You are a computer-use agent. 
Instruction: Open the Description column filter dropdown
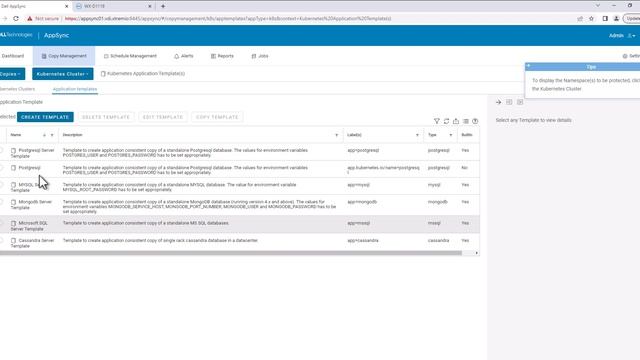[x=337, y=135]
